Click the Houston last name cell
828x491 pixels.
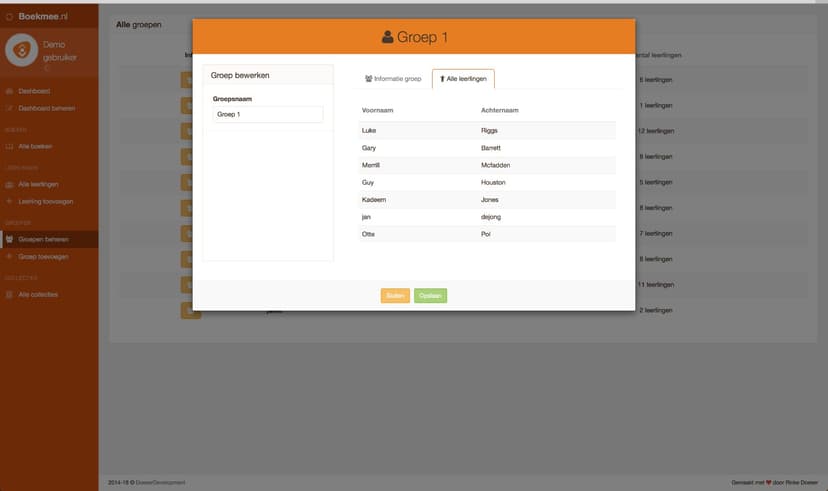(493, 182)
